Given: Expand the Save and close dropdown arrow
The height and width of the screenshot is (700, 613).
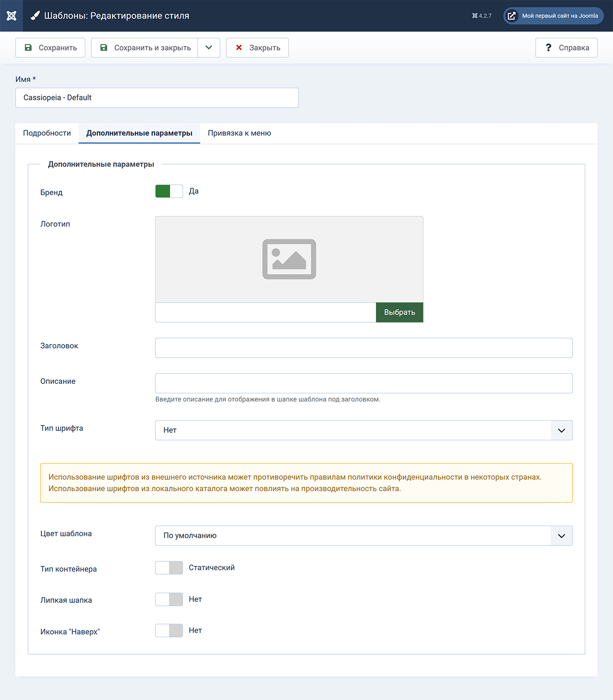Looking at the screenshot, I should click(209, 47).
